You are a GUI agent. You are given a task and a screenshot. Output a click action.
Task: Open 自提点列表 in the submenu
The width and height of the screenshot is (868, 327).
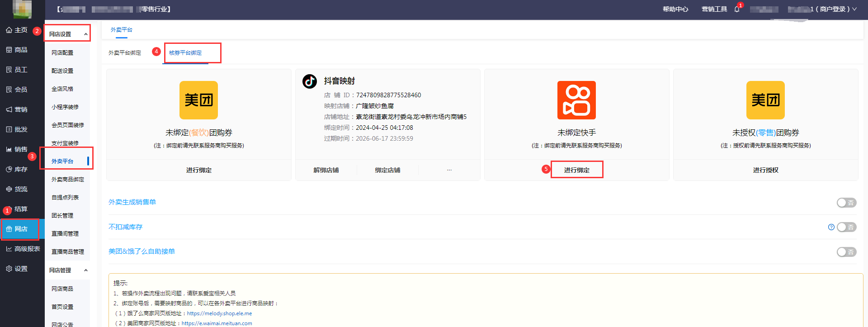65,198
